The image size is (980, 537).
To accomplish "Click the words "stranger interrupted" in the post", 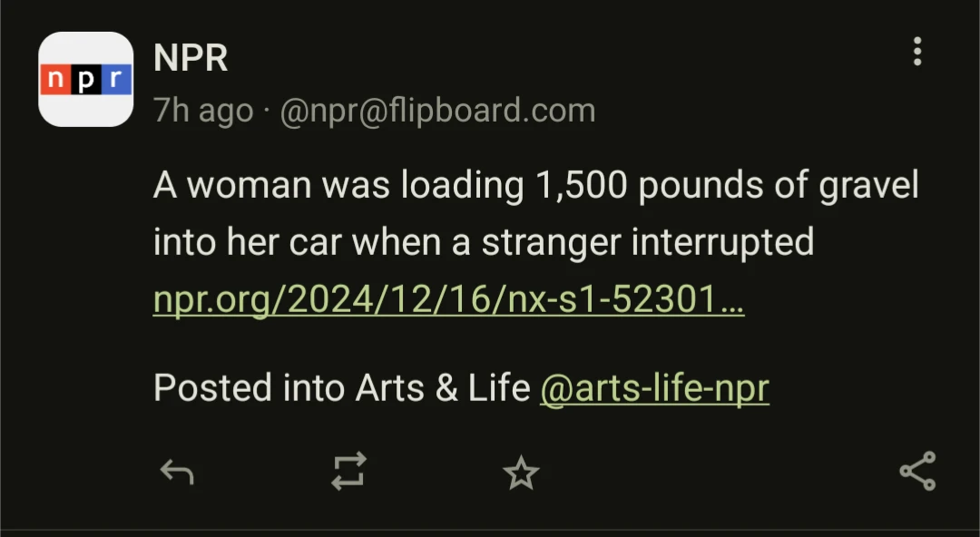I will [647, 242].
